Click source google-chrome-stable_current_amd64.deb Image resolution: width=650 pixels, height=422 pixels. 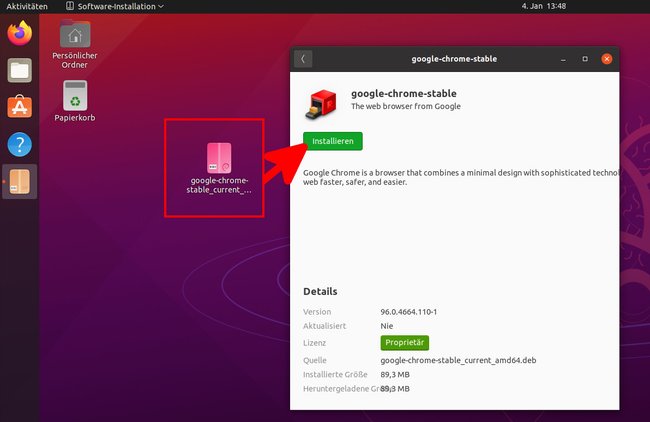[458, 360]
